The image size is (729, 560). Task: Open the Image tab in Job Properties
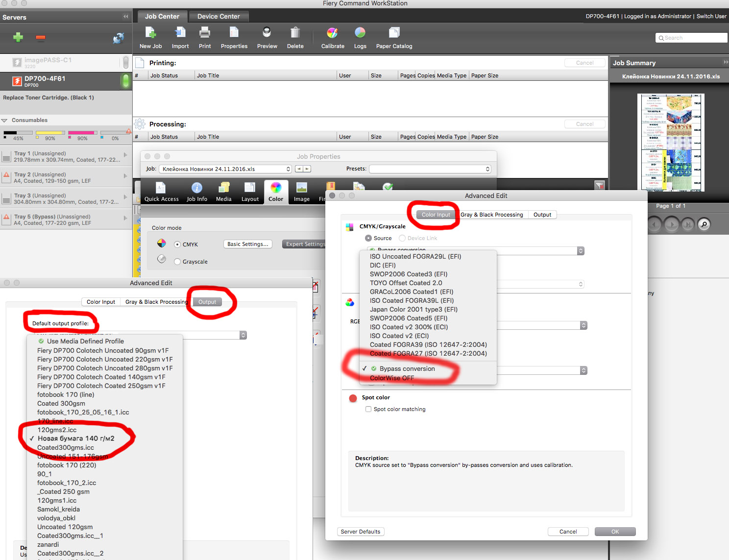[x=302, y=192]
